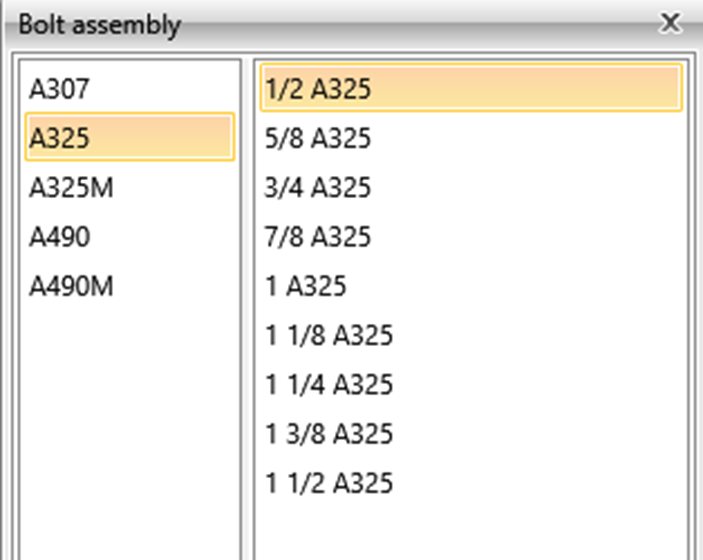
Task: Select A490 bolt standard
Action: [60, 237]
